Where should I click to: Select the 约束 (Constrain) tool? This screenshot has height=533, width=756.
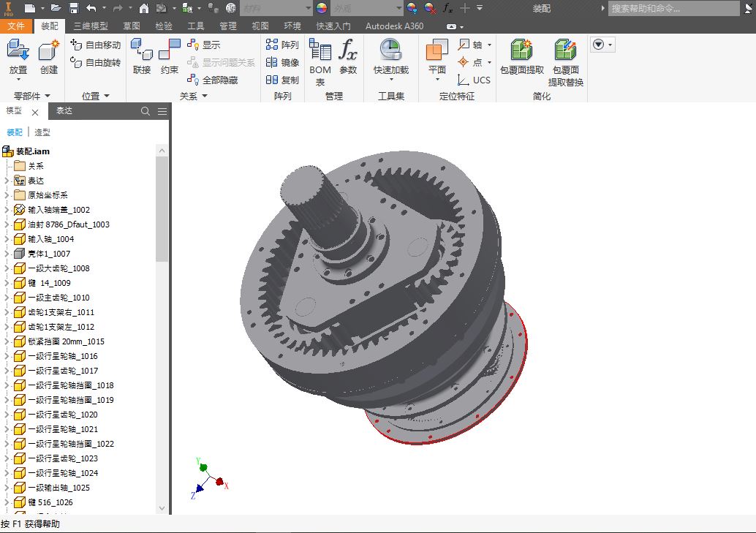[x=170, y=57]
